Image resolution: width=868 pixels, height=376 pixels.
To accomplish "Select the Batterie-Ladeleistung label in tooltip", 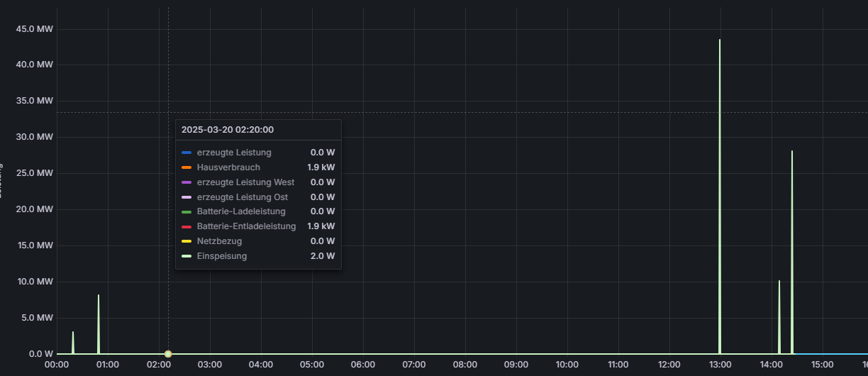I will (241, 211).
